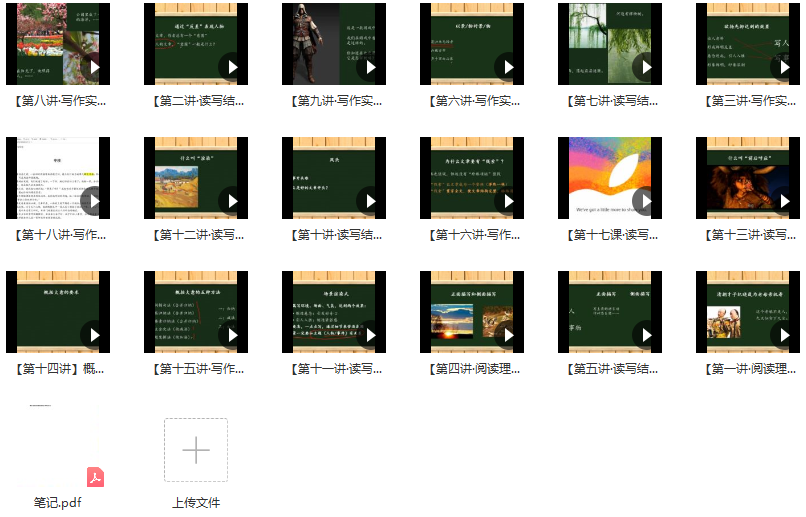Select the 【第十三讲·读写... file name
The width and height of the screenshot is (806, 517).
coord(748,235)
